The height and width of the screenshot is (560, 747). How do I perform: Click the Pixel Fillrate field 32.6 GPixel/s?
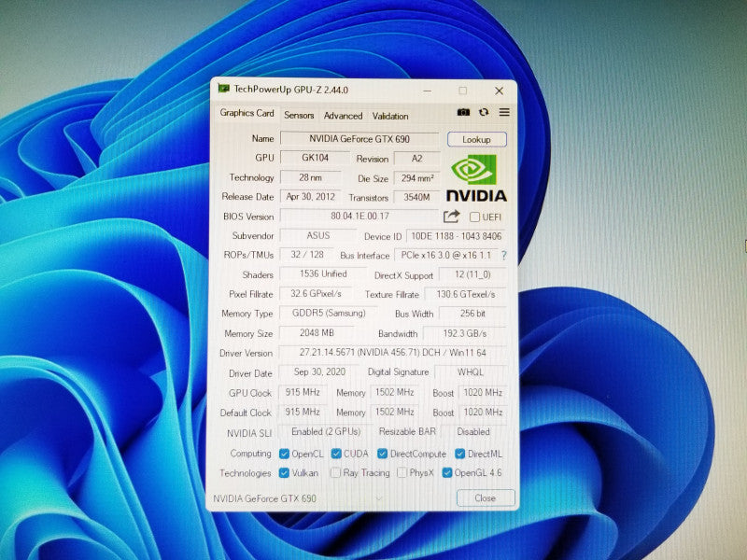pos(316,293)
